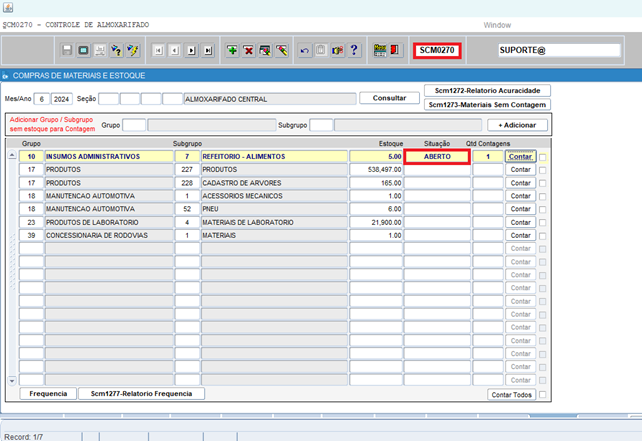Open Scm1273-Materiais Sem Contagem report
The height and width of the screenshot is (441, 642).
(x=487, y=105)
